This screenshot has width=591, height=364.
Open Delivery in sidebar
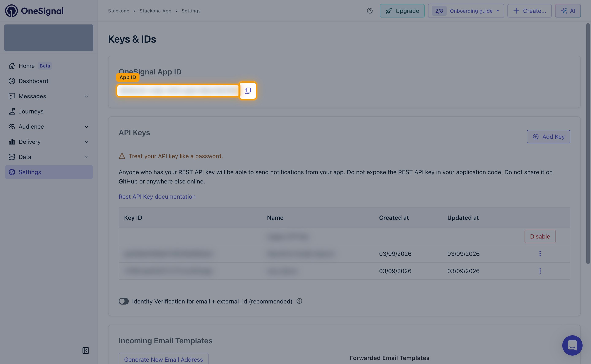coord(49,142)
